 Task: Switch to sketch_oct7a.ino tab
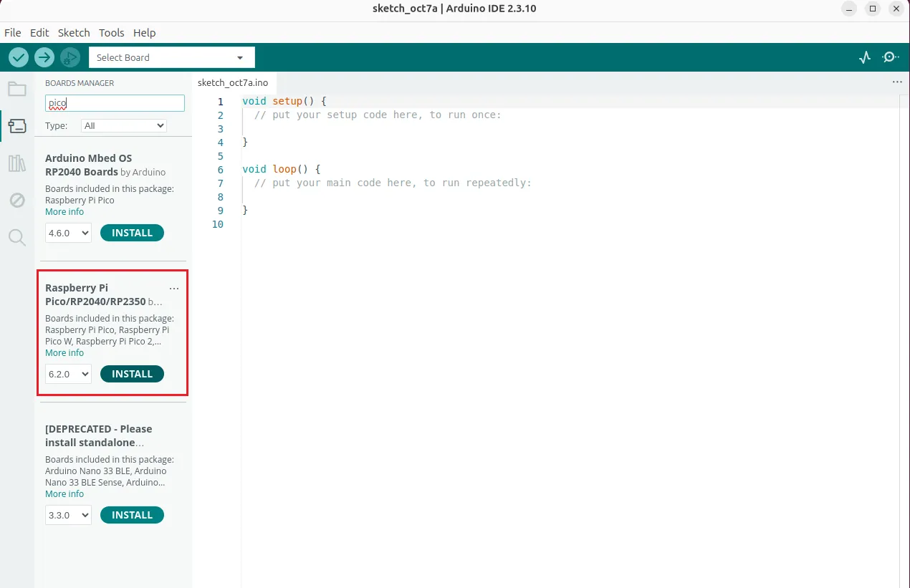click(233, 83)
